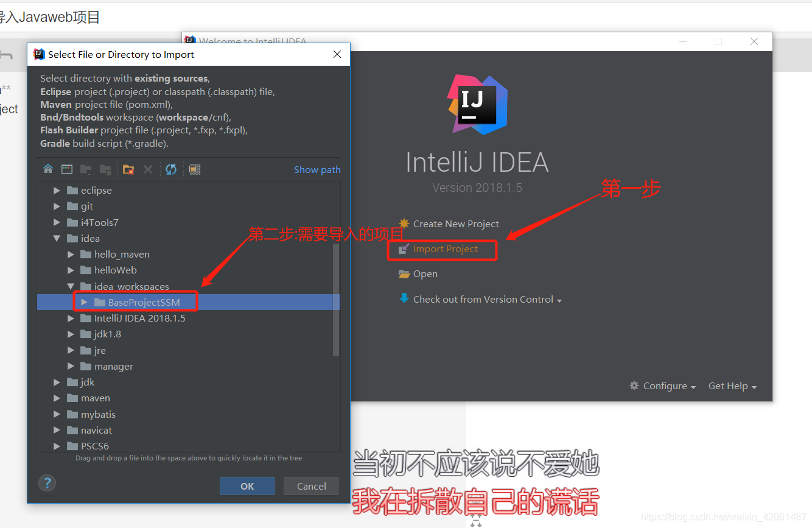
Task: Click the grayed-out Module directory icon
Action: pyautogui.click(x=105, y=169)
